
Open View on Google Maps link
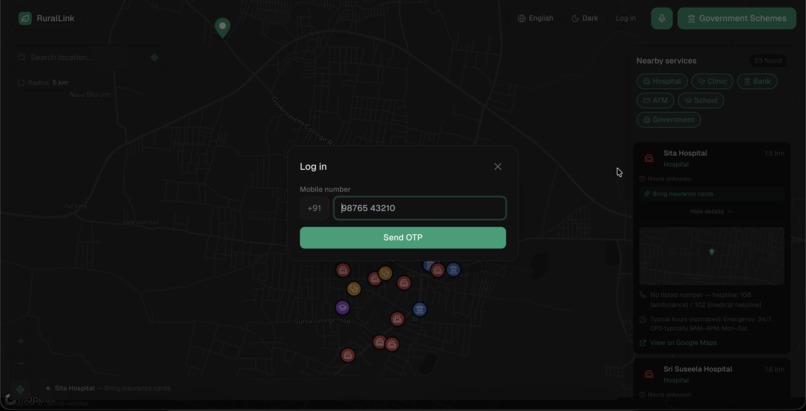click(683, 343)
